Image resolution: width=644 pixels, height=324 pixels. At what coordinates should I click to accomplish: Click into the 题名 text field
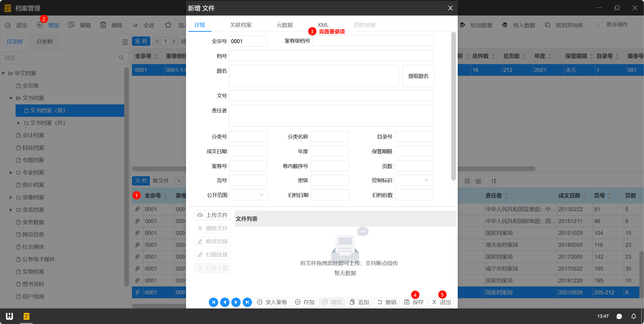(x=313, y=76)
